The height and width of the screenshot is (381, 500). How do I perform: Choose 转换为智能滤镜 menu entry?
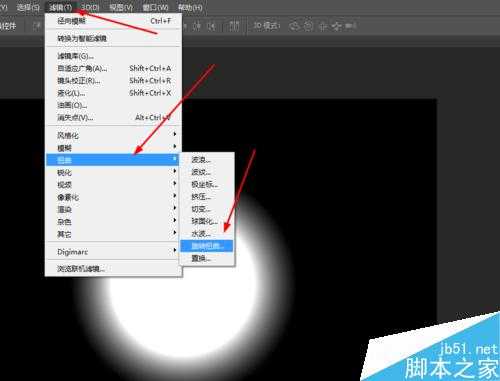(x=114, y=38)
